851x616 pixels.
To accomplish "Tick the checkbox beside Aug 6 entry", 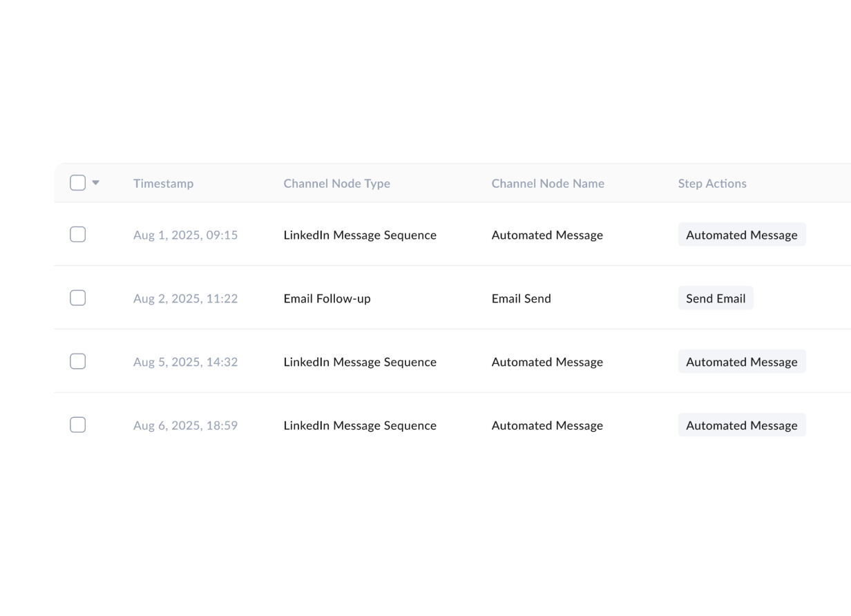I will tap(77, 425).
